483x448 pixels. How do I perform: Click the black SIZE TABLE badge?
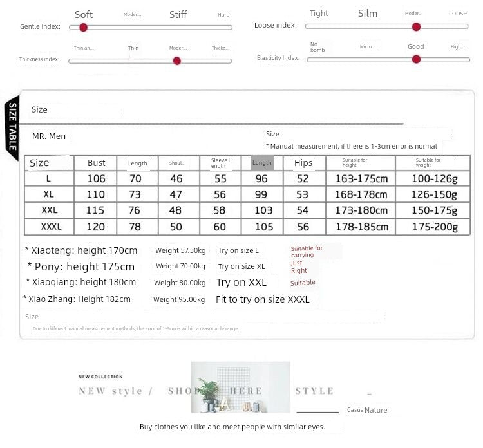[12, 127]
